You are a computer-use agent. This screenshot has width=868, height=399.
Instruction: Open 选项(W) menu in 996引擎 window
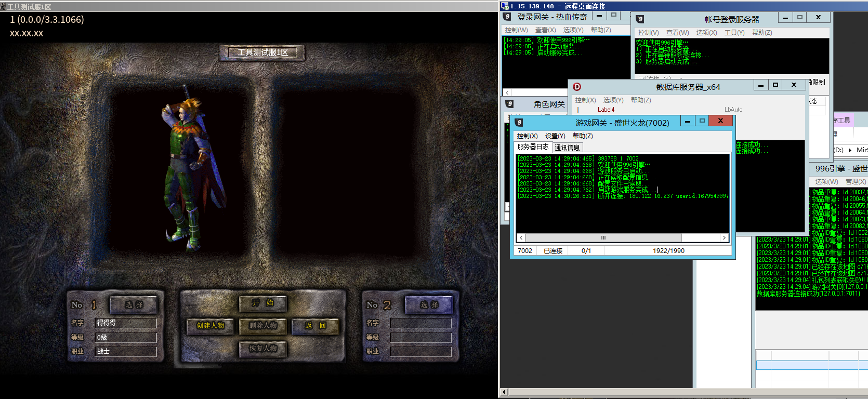coord(826,182)
